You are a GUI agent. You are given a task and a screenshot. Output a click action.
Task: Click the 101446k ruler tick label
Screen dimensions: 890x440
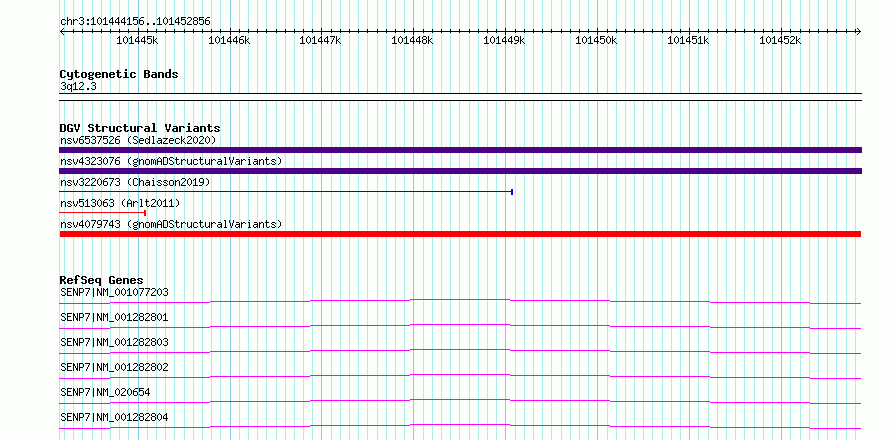pyautogui.click(x=229, y=40)
